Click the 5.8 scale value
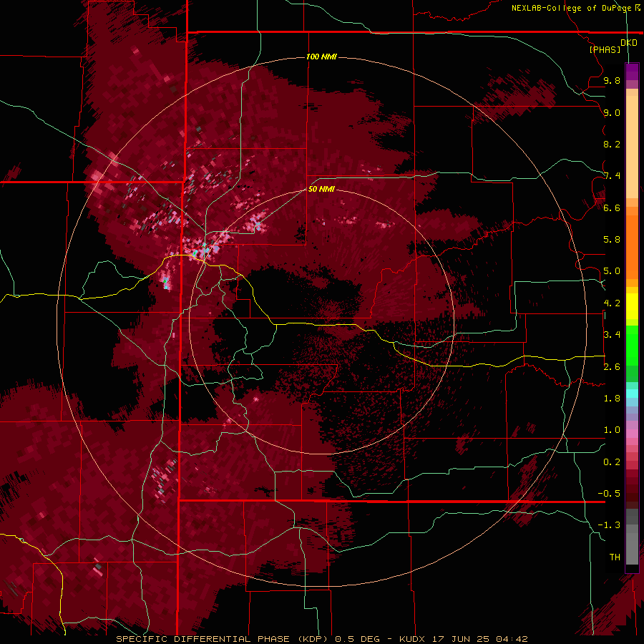Viewport: 644px width, 644px height. pos(612,240)
